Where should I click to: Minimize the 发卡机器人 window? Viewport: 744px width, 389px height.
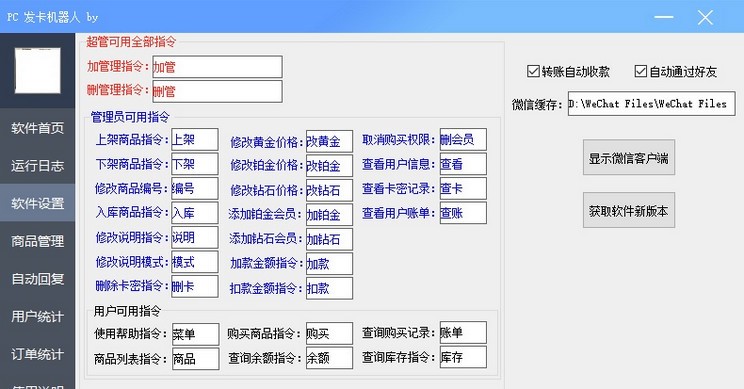[x=664, y=17]
